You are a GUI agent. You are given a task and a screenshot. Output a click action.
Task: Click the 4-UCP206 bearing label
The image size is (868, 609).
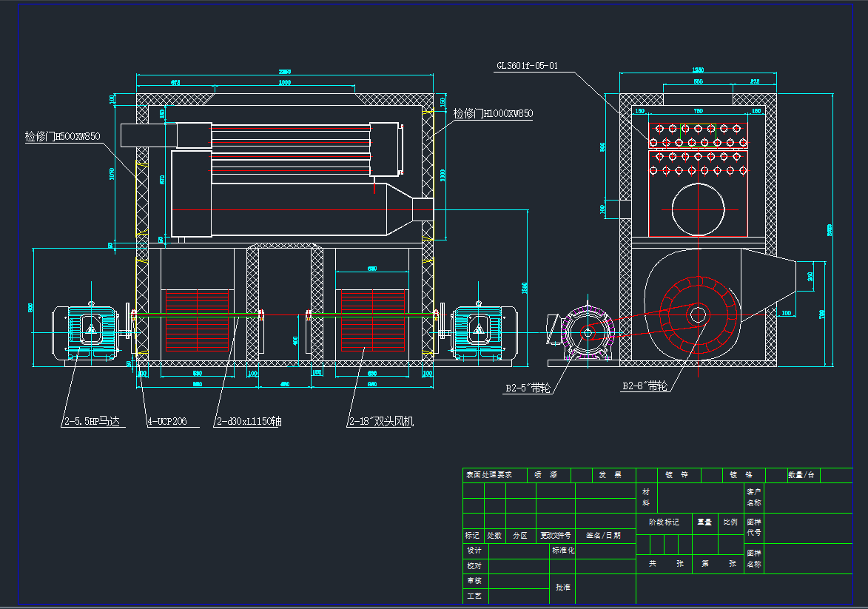coord(167,422)
